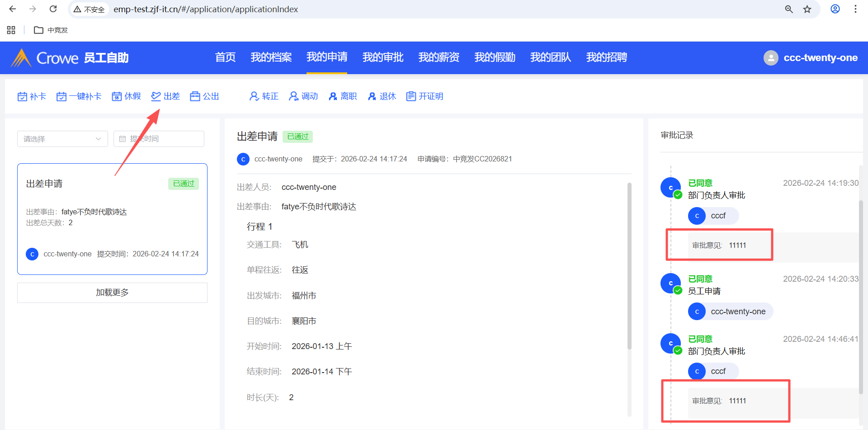The image size is (868, 430).
Task: Click the 退休 retirement icon
Action: point(372,96)
